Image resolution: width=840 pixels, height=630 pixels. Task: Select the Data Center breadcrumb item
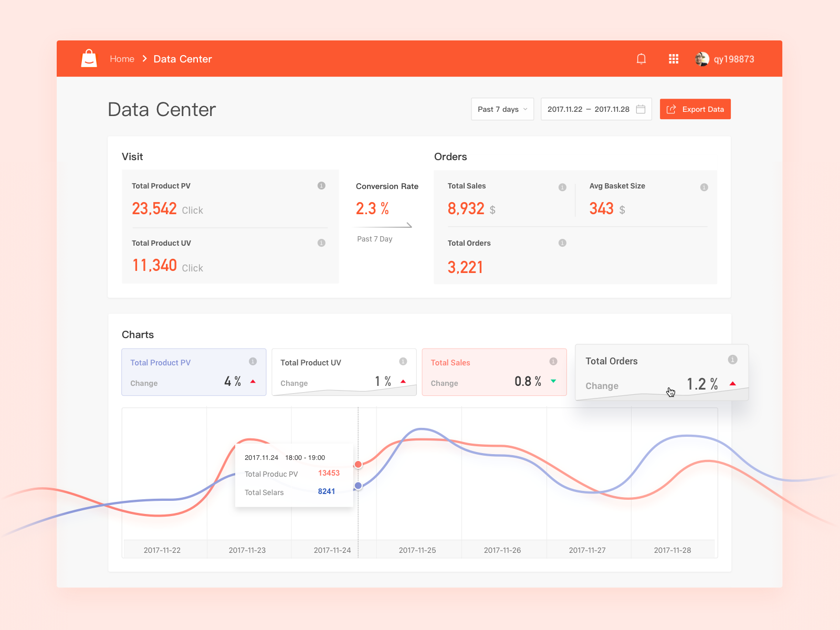183,59
